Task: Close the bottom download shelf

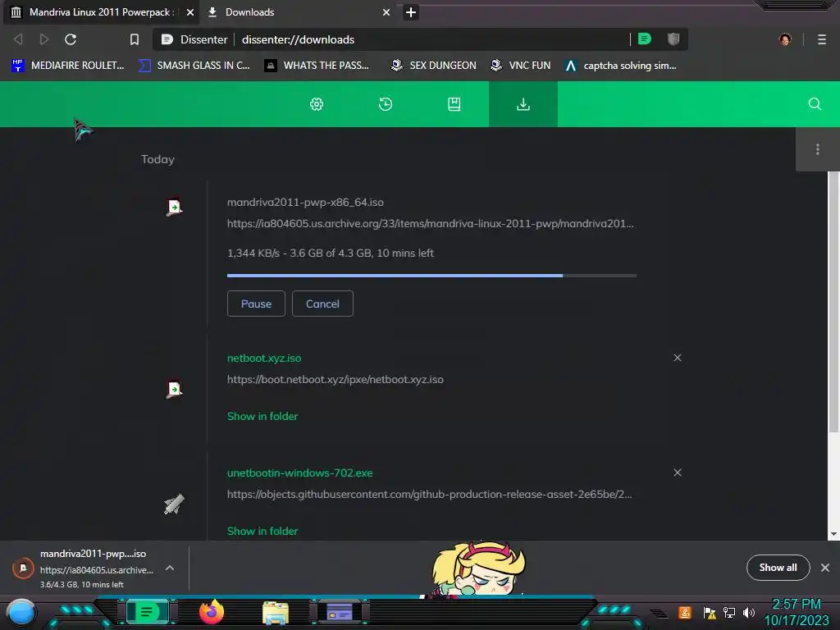Action: [825, 568]
